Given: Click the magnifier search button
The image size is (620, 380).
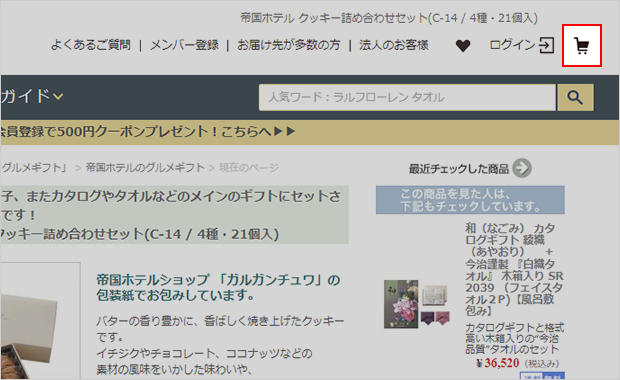Looking at the screenshot, I should [575, 97].
